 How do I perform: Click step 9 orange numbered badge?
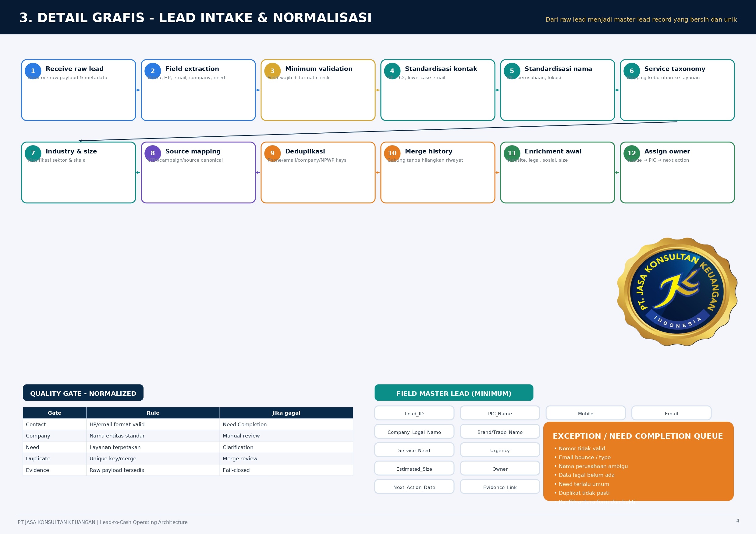pyautogui.click(x=272, y=153)
